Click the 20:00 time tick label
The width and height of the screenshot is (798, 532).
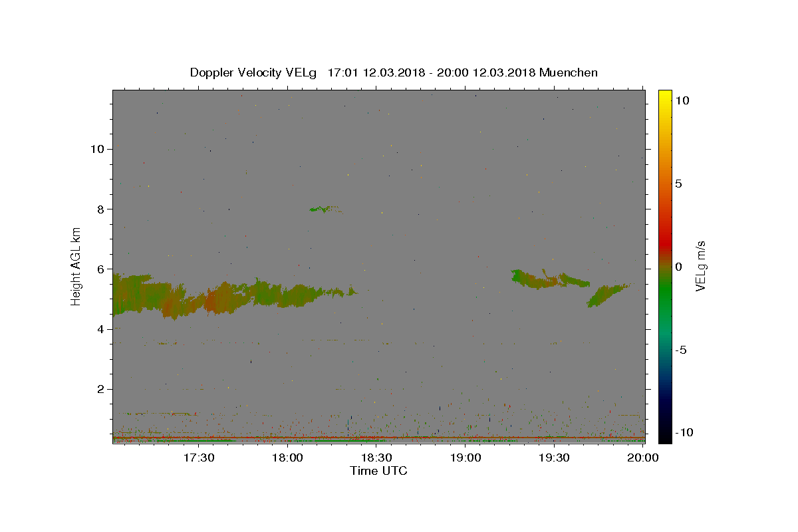(643, 458)
